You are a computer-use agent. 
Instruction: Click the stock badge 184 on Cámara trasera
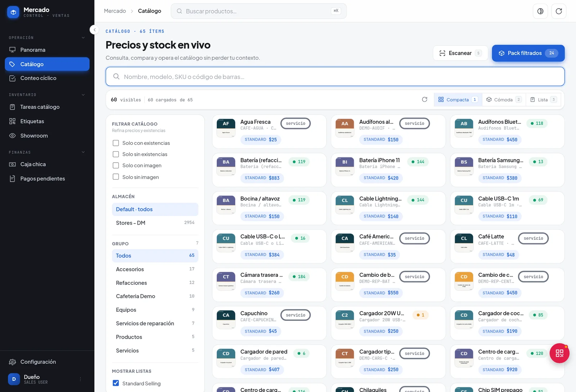click(299, 276)
